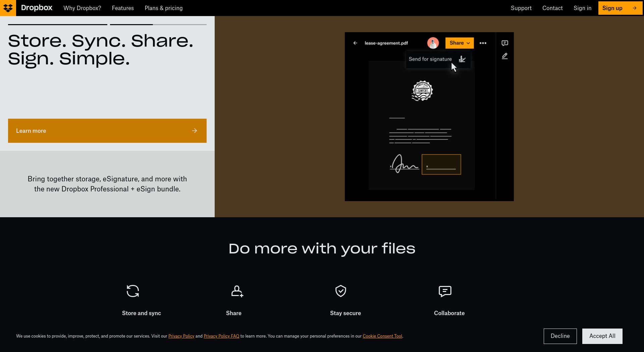Click the Professional + eSign bundle description

coord(107,184)
